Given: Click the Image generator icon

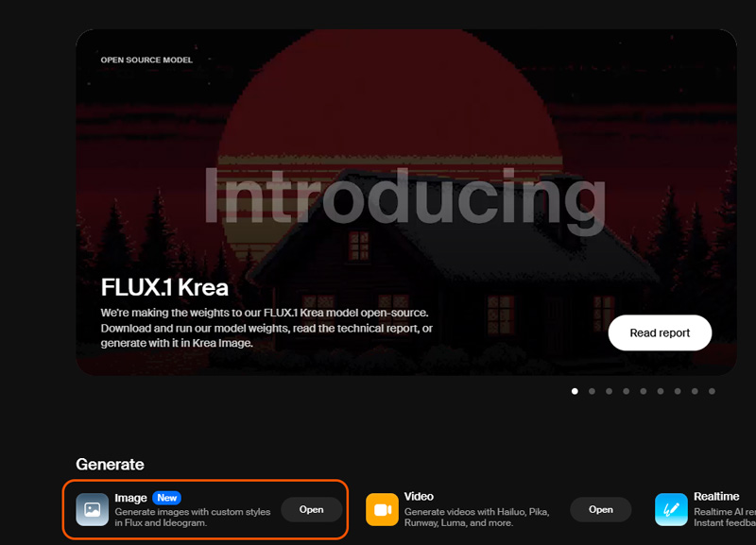Looking at the screenshot, I should coord(92,509).
